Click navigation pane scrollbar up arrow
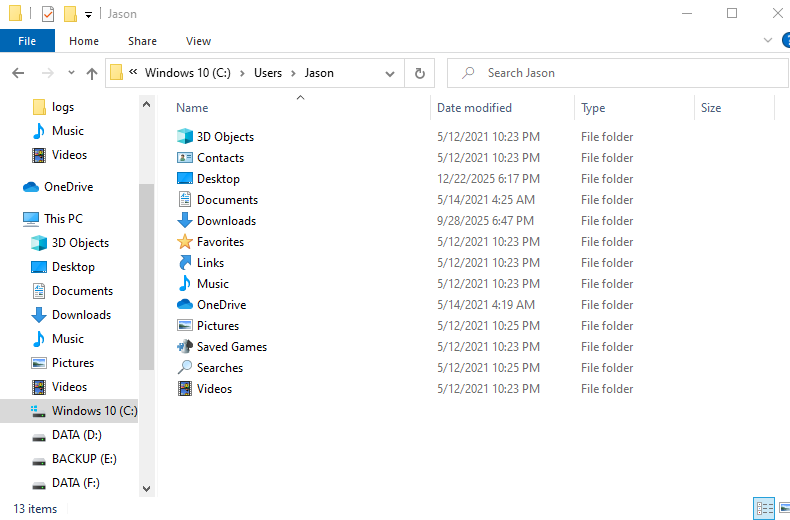The height and width of the screenshot is (520, 790). pyautogui.click(x=147, y=104)
